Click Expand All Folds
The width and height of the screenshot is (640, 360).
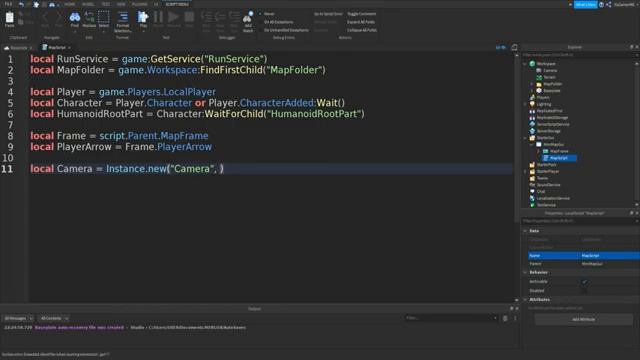(361, 22)
